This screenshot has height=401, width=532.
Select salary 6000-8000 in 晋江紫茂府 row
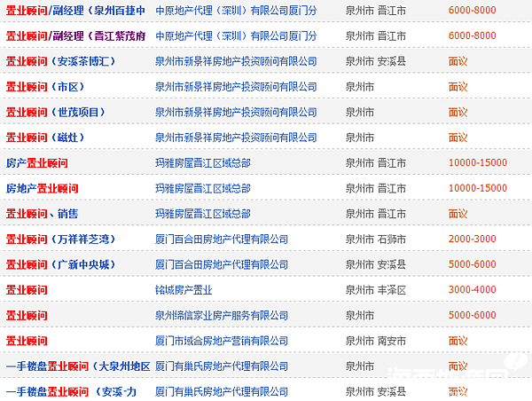click(x=473, y=35)
